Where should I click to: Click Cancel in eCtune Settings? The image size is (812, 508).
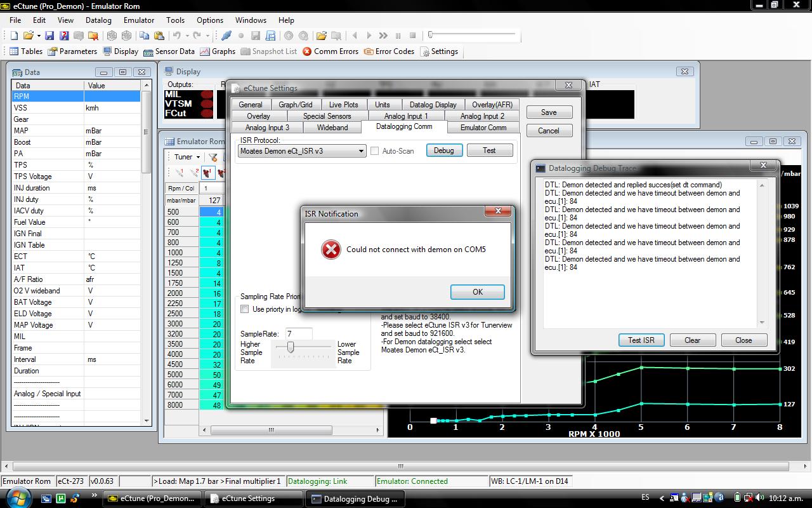coord(549,131)
